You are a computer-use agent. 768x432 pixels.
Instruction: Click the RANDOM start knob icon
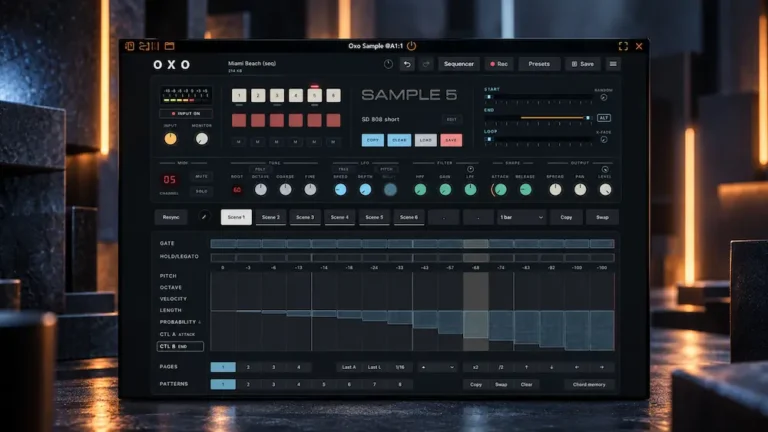point(604,97)
